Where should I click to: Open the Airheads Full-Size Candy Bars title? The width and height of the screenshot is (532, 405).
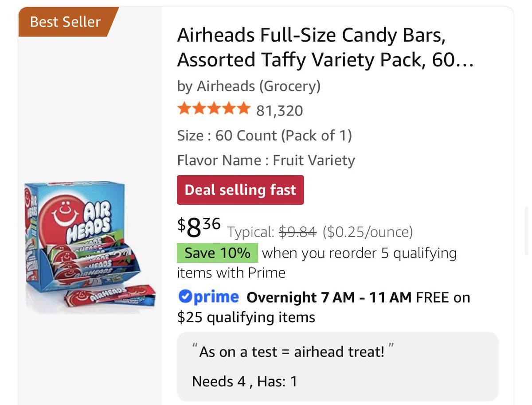click(325, 47)
